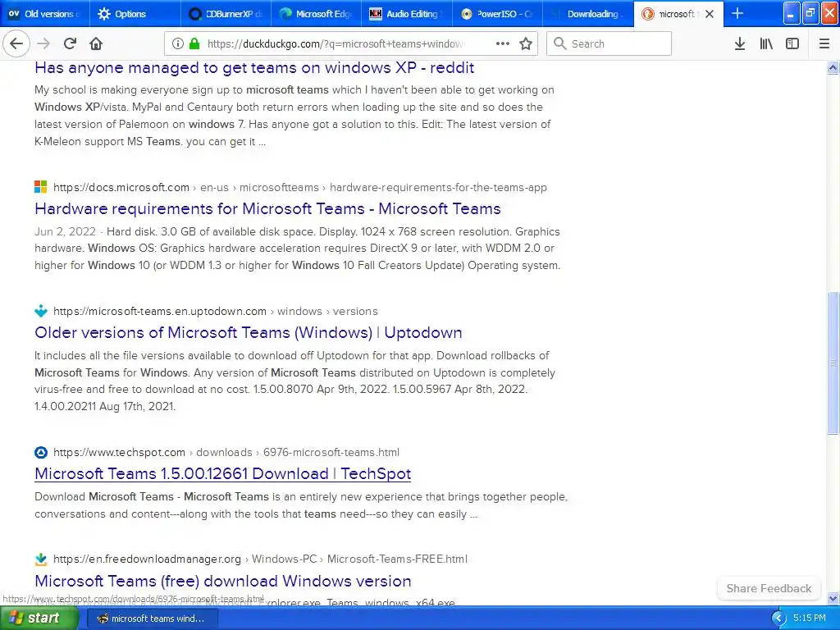This screenshot has width=840, height=630.
Task: Click the scrollbar up arrow
Action: (x=833, y=67)
